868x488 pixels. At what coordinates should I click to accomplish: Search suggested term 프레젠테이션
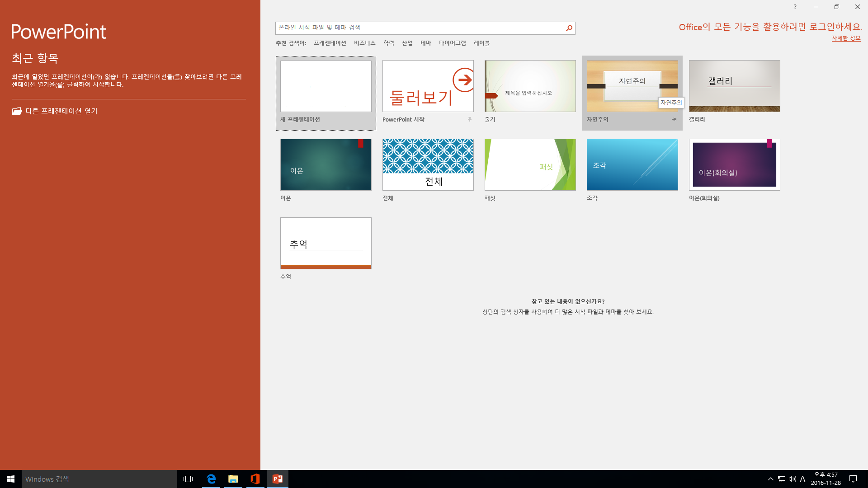pyautogui.click(x=330, y=43)
